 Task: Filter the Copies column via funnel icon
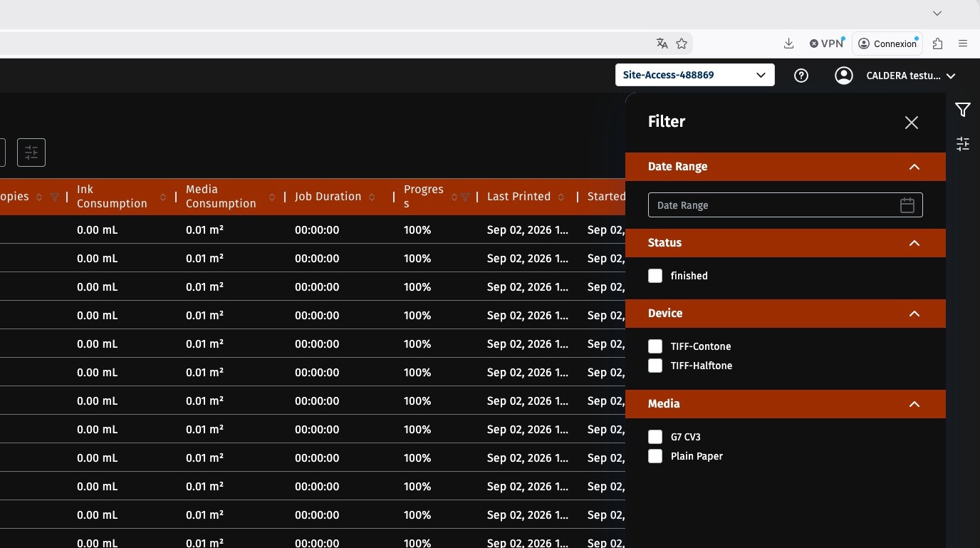pyautogui.click(x=55, y=197)
